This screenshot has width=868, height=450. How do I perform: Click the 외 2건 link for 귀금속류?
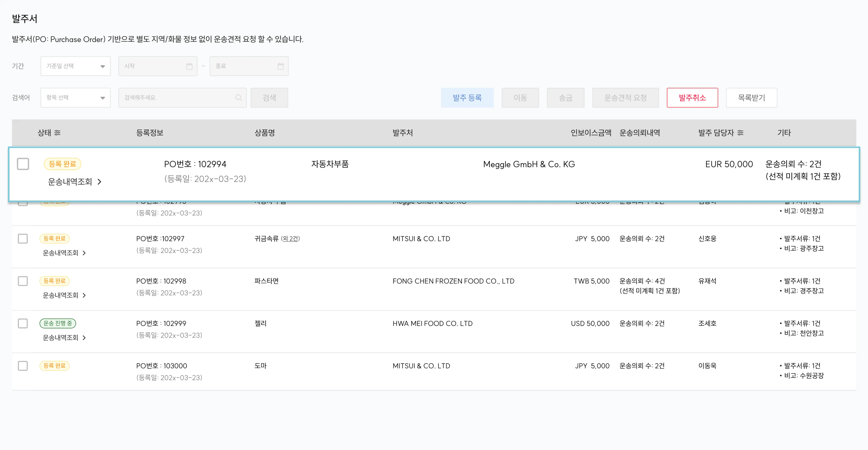pos(290,239)
